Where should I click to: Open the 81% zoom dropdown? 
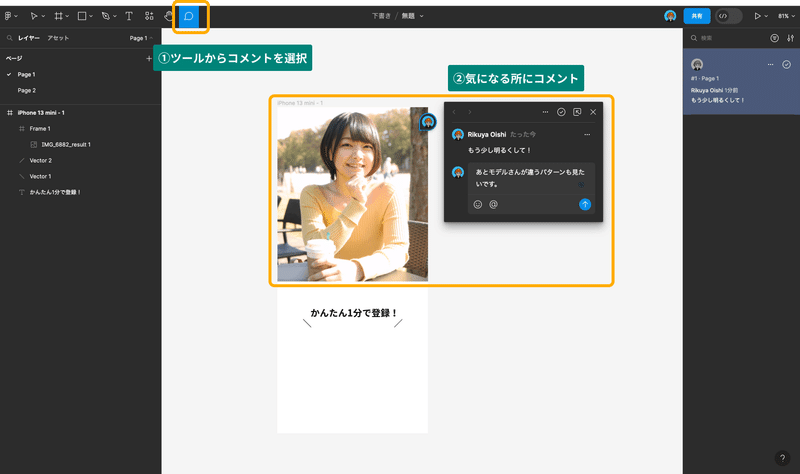pos(786,16)
